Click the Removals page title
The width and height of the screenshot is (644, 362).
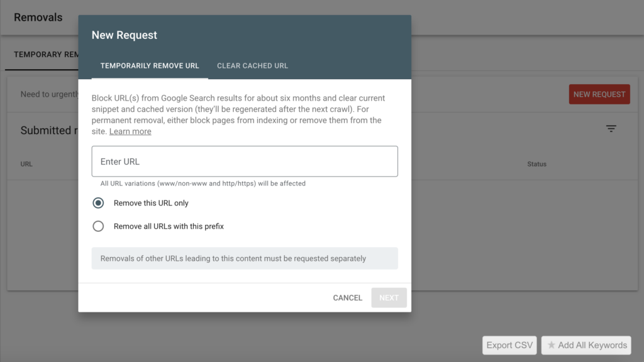[x=38, y=18]
